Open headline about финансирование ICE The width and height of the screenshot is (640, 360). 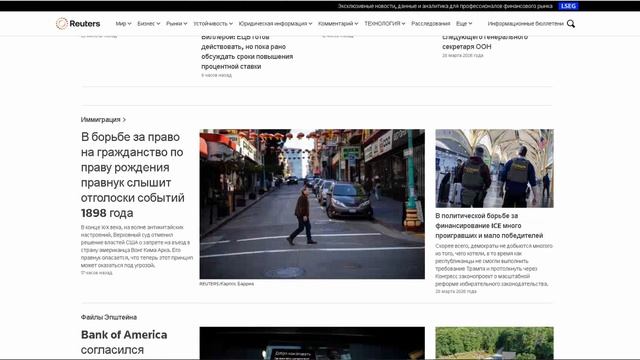(x=489, y=226)
